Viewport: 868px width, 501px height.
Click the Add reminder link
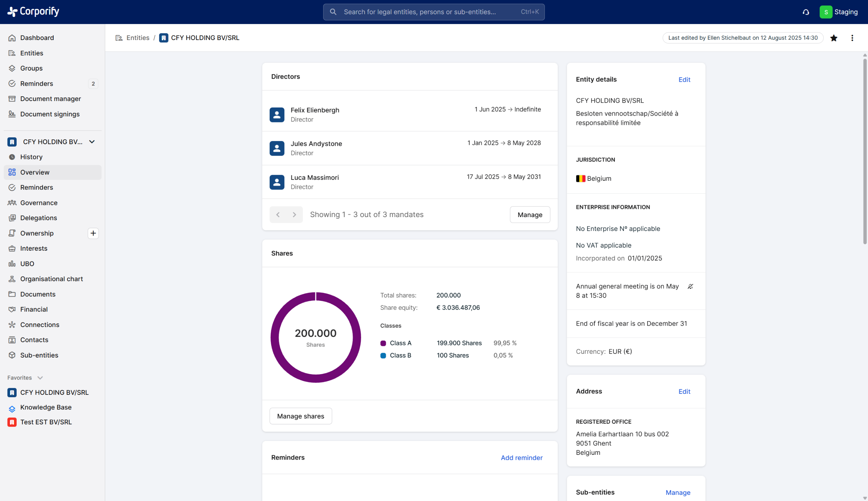[x=521, y=458]
